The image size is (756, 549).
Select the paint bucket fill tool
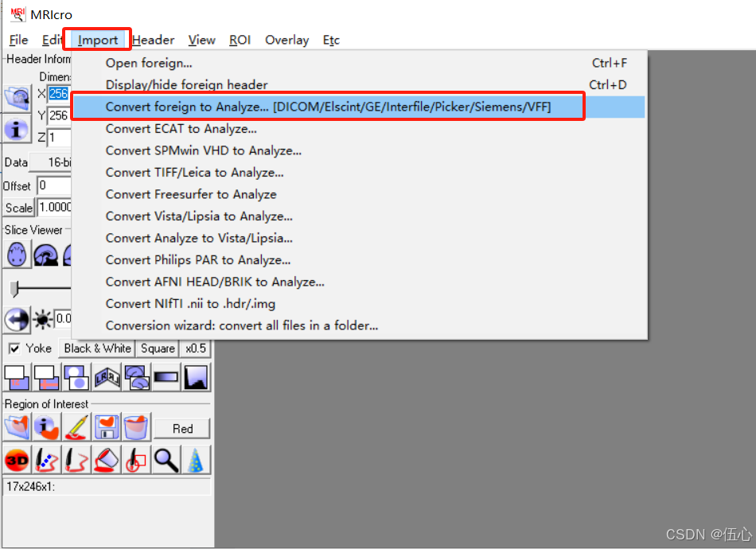coord(107,461)
